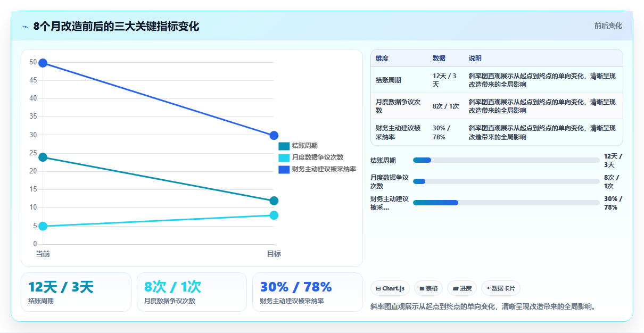The width and height of the screenshot is (644, 333).
Task: Click the 月度数据争议次数 end point at 8
Action: [274, 215]
